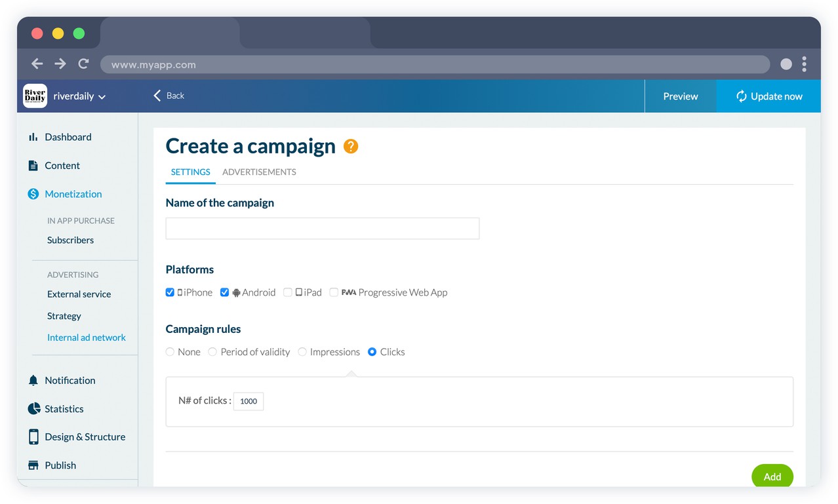Click the orange help question mark icon

[x=351, y=146]
